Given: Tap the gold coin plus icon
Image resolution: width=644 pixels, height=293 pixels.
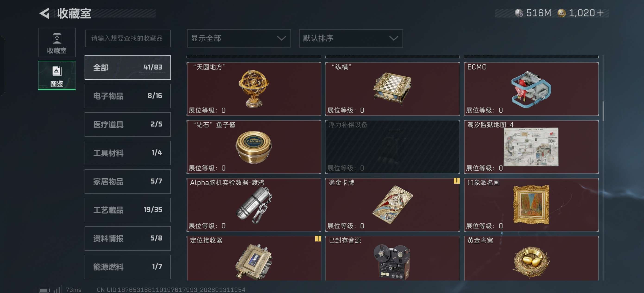Looking at the screenshot, I should 600,13.
